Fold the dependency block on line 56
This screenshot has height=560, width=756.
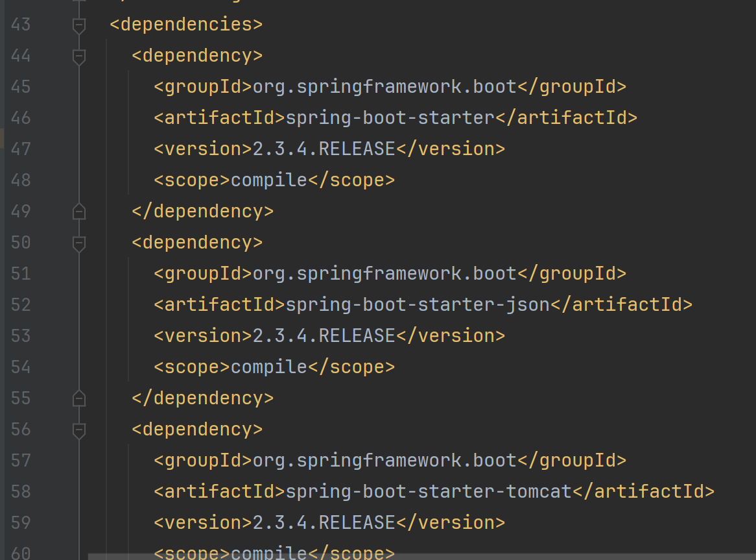[79, 430]
